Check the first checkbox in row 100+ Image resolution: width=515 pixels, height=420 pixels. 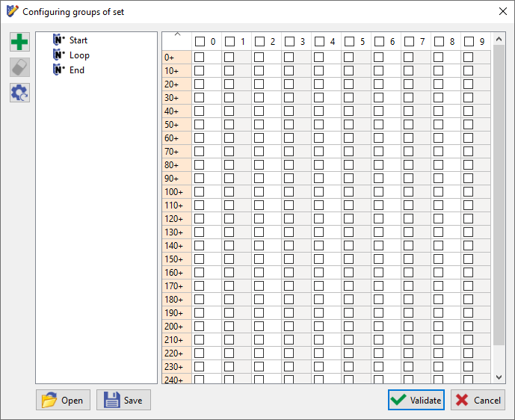click(x=200, y=191)
